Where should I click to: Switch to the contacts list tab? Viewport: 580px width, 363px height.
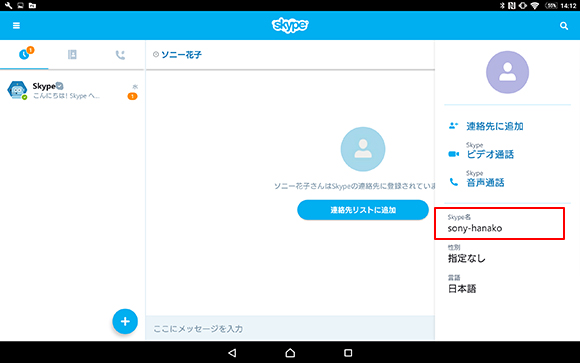click(x=72, y=55)
